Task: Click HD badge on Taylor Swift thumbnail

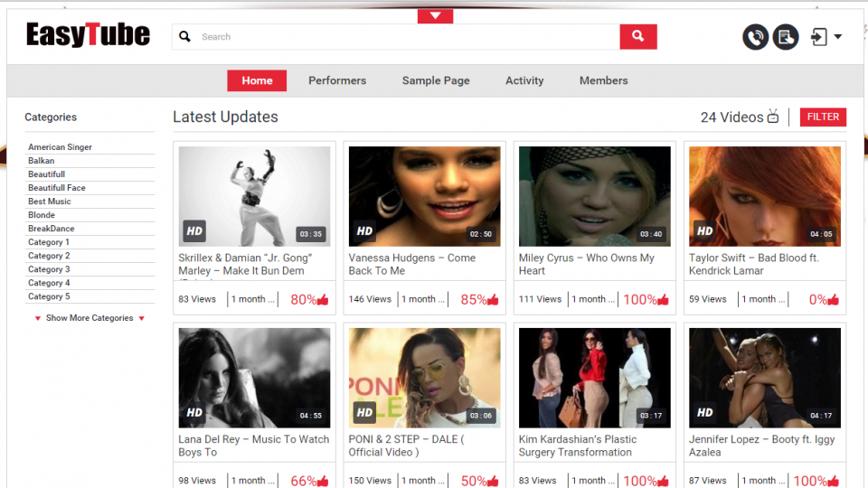Action: (x=704, y=230)
